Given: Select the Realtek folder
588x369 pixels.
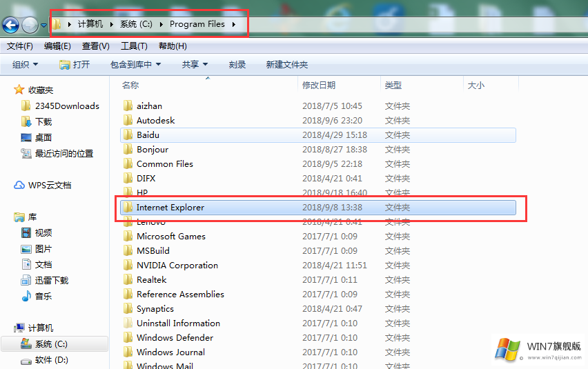Looking at the screenshot, I should 152,280.
